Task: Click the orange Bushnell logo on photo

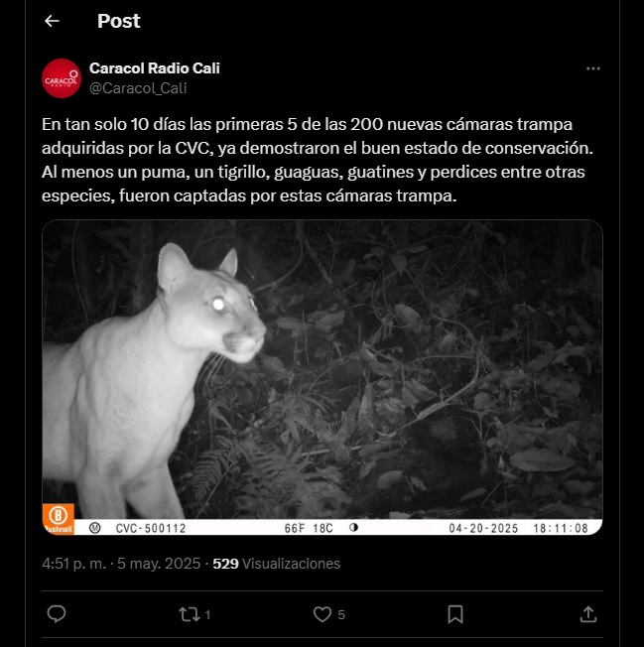Action: point(59,519)
